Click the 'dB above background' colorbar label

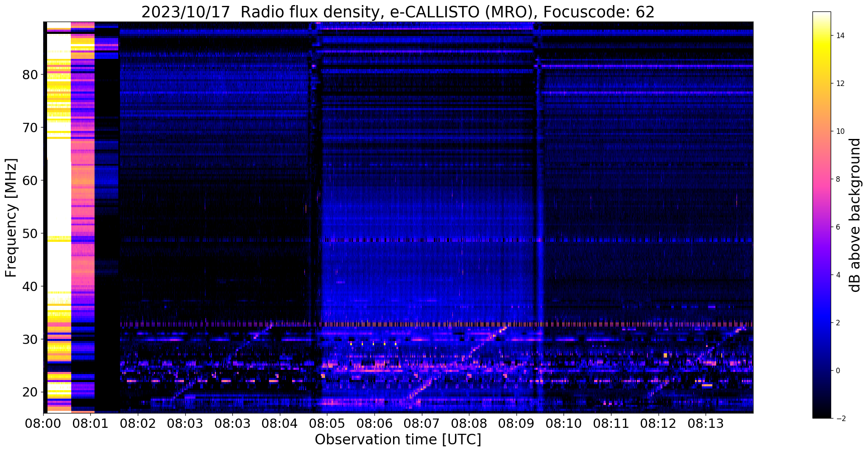855,215
